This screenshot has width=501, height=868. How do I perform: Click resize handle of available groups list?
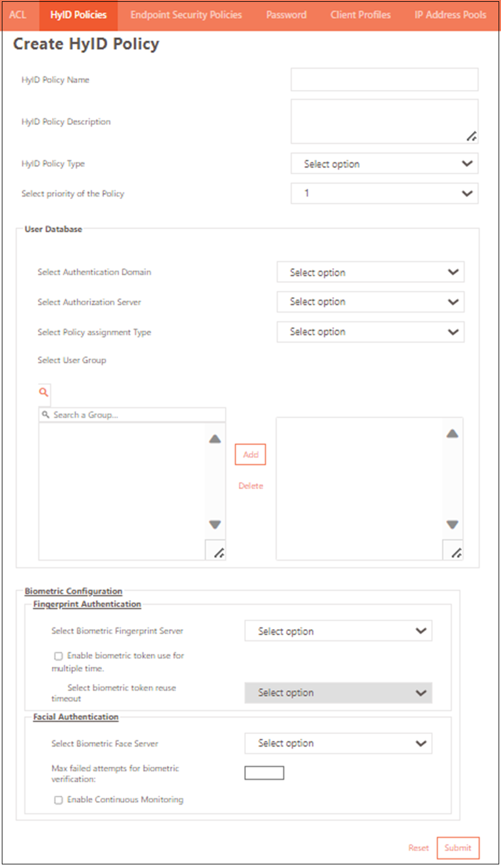[x=219, y=553]
